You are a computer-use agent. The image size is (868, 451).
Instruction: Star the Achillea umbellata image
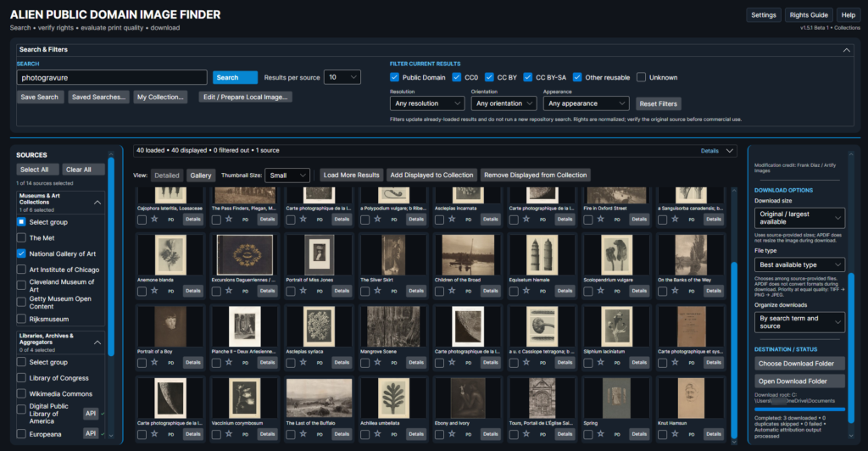pyautogui.click(x=377, y=434)
